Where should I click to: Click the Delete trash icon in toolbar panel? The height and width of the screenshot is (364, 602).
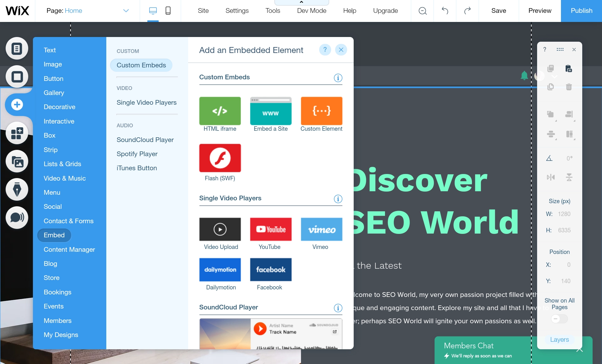569,87
